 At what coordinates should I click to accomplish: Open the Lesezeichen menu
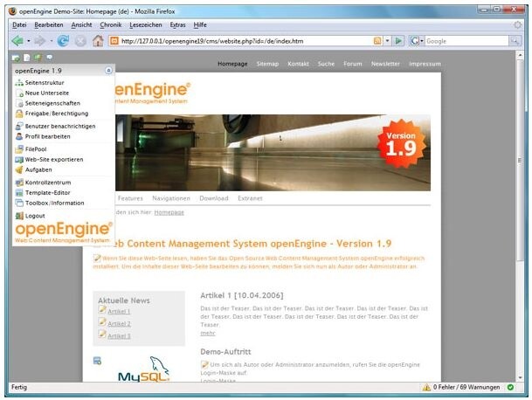click(x=146, y=24)
